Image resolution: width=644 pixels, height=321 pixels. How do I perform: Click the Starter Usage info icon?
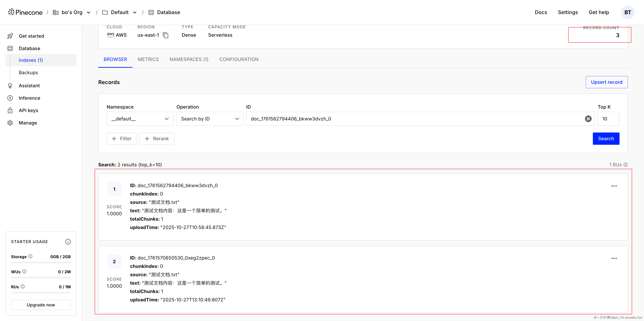68,242
